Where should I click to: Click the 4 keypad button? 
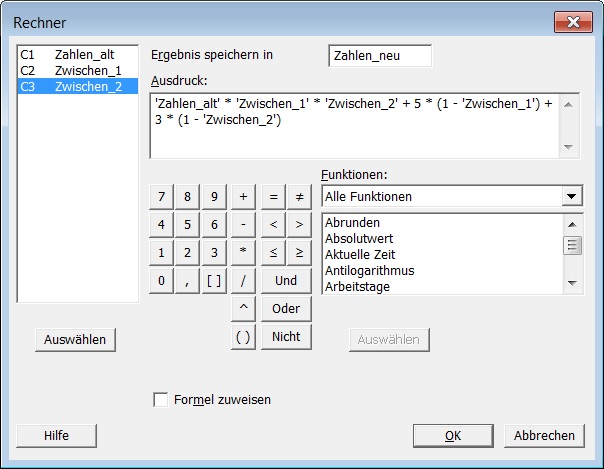point(161,224)
